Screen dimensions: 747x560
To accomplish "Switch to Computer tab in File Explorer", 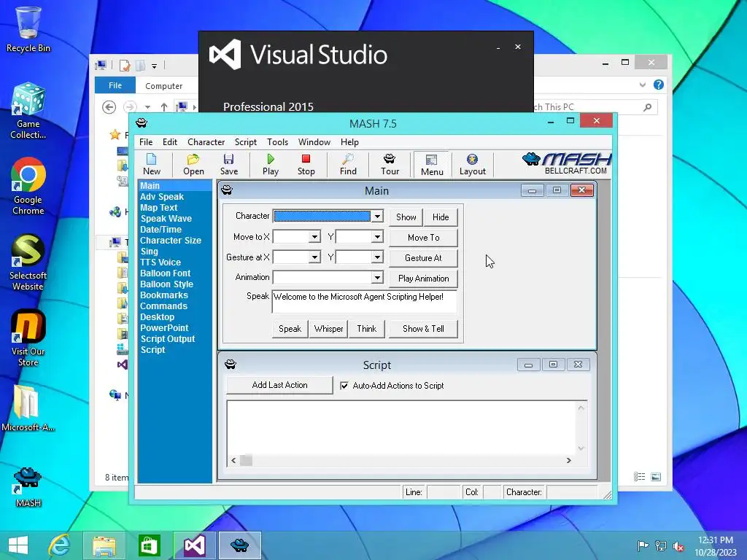I will (x=163, y=86).
